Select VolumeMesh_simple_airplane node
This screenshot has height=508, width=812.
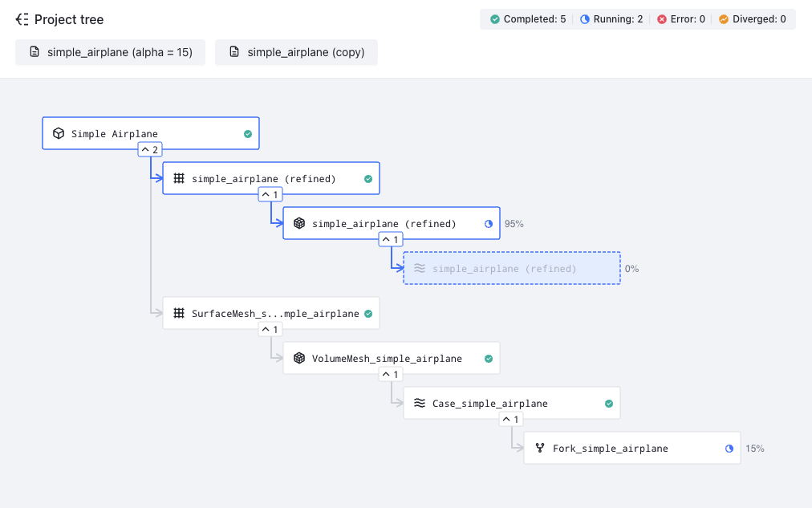pyautogui.click(x=392, y=358)
